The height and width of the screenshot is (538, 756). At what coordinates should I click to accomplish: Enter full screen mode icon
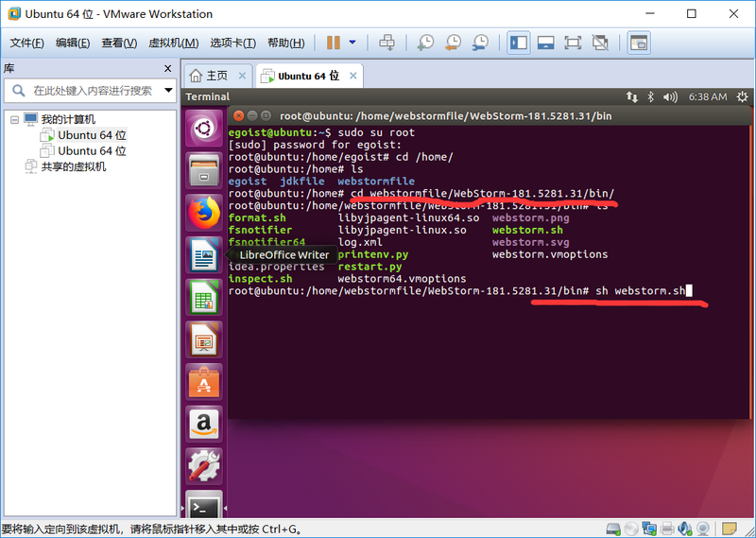click(x=573, y=43)
